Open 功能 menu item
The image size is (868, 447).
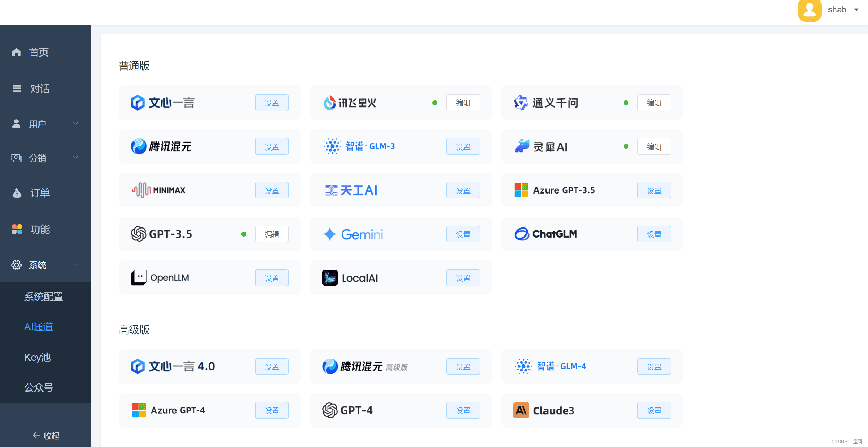point(40,229)
